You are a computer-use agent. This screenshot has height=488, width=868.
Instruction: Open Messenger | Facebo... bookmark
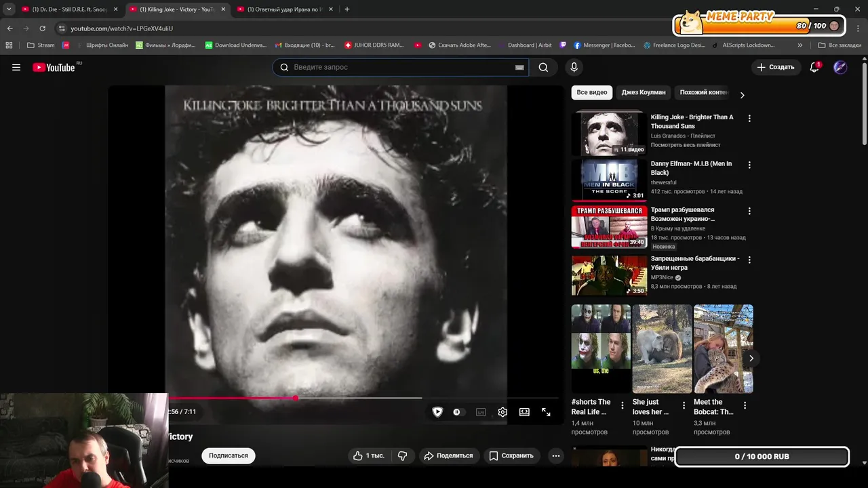(604, 45)
